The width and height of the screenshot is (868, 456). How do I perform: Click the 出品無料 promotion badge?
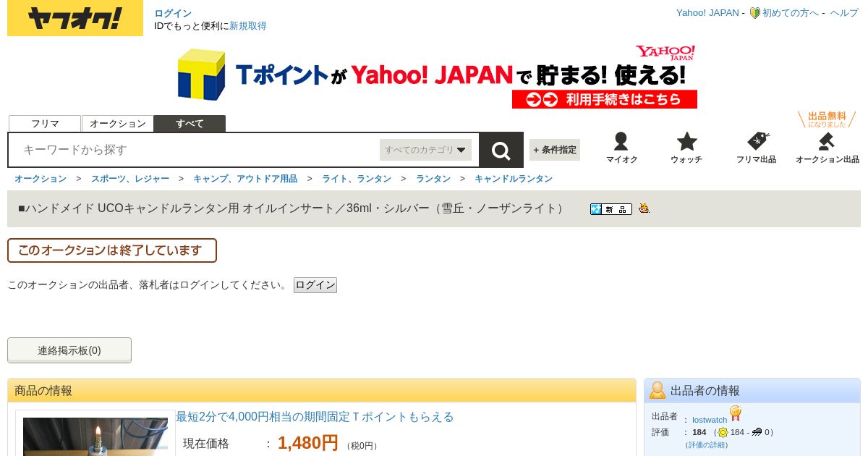point(827,119)
